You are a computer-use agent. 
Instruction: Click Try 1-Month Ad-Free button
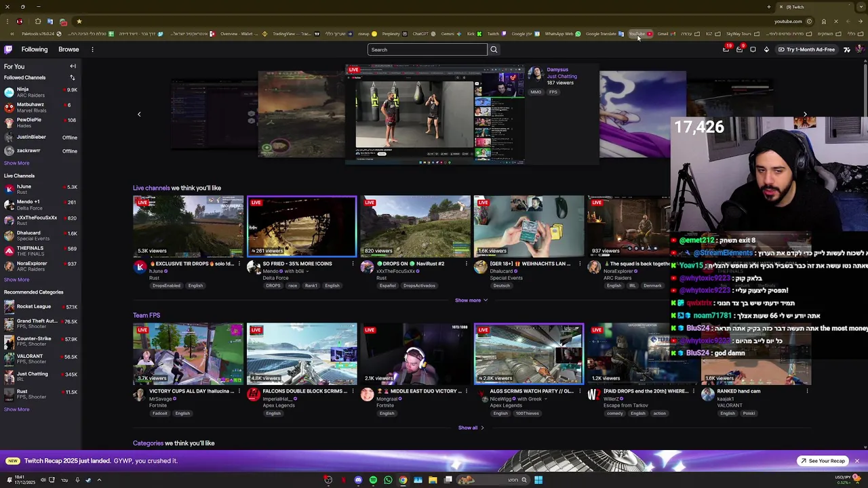click(806, 49)
